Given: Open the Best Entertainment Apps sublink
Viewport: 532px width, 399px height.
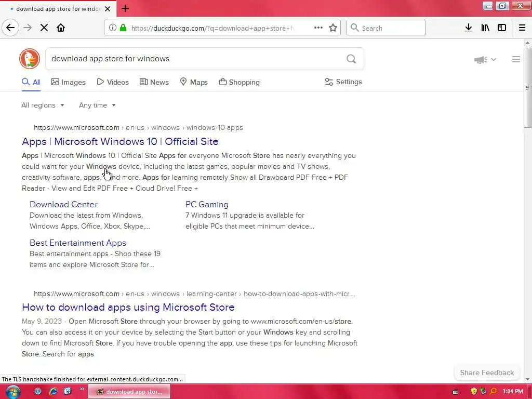Looking at the screenshot, I should click(78, 243).
